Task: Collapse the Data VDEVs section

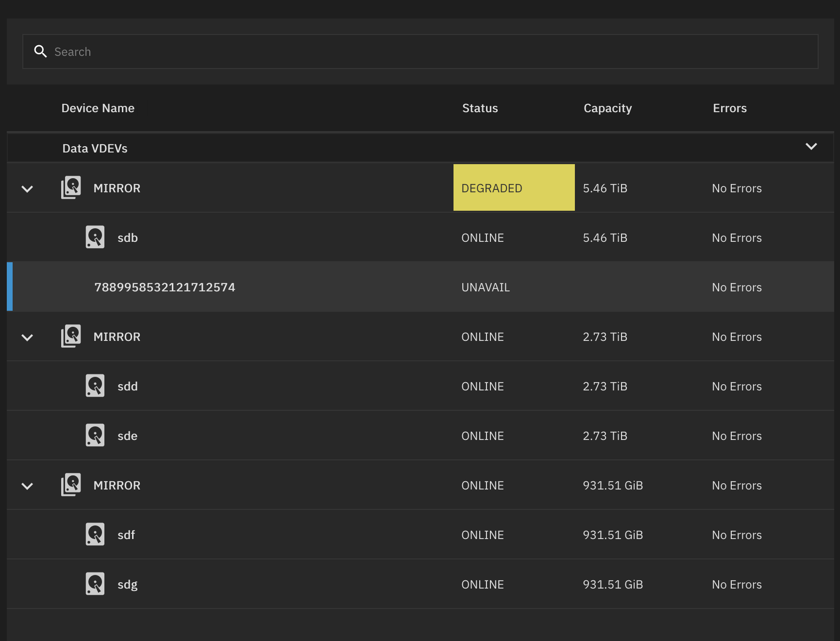Action: click(x=811, y=147)
